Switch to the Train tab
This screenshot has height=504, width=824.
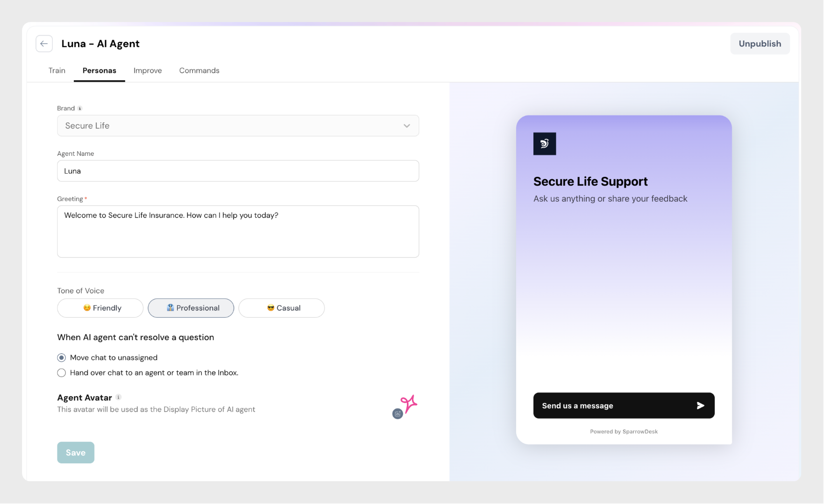pyautogui.click(x=57, y=70)
